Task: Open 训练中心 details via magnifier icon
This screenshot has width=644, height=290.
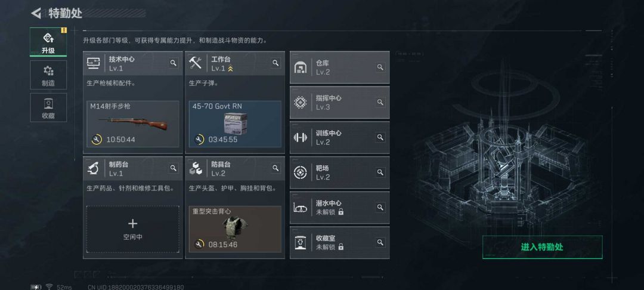Action: click(380, 137)
